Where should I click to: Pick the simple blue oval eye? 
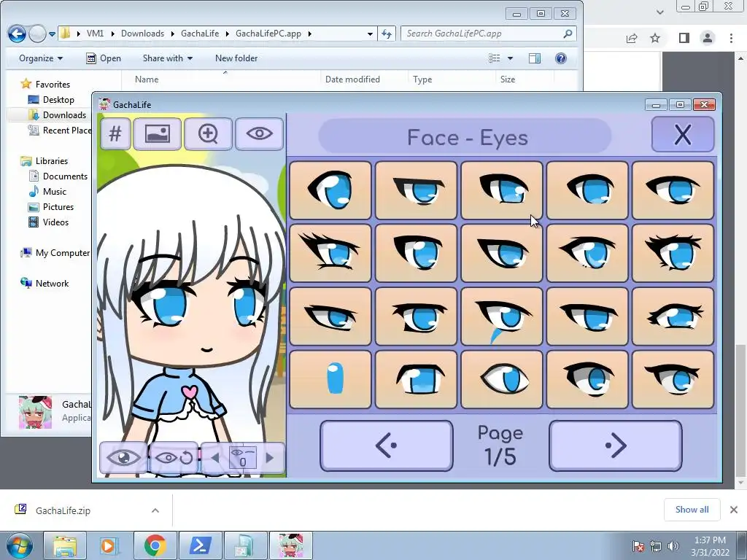coord(330,379)
